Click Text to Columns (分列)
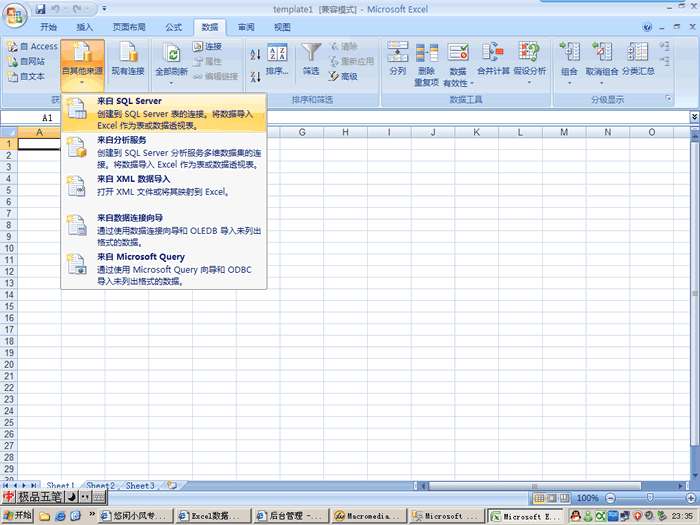700x525 pixels. (397, 59)
